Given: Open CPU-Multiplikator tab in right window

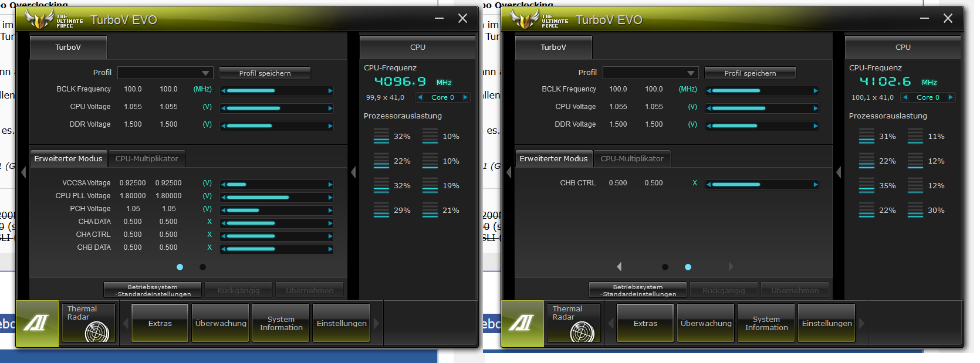Looking at the screenshot, I should click(632, 159).
